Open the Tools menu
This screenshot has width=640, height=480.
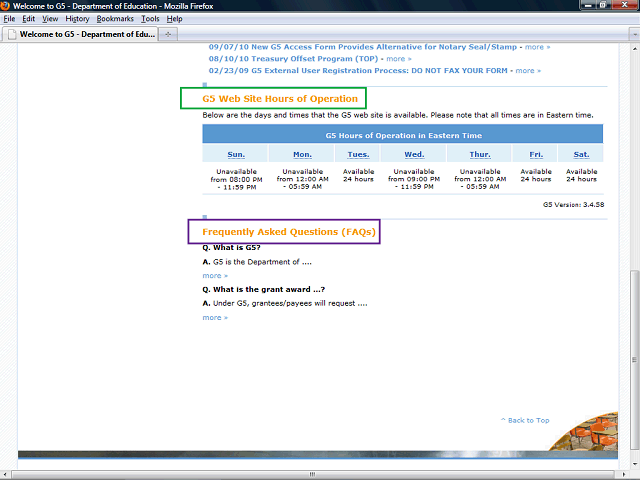pyautogui.click(x=150, y=19)
